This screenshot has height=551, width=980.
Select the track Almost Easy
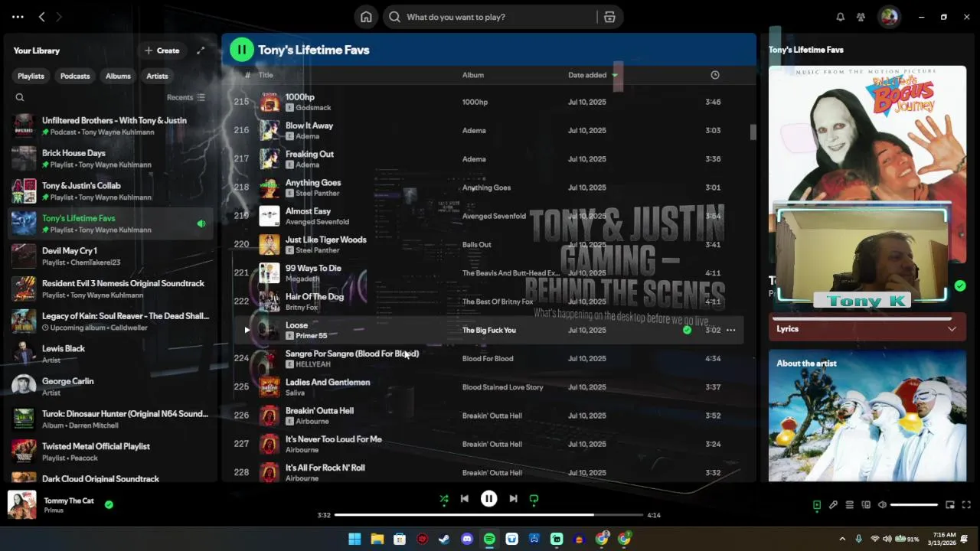(488, 216)
